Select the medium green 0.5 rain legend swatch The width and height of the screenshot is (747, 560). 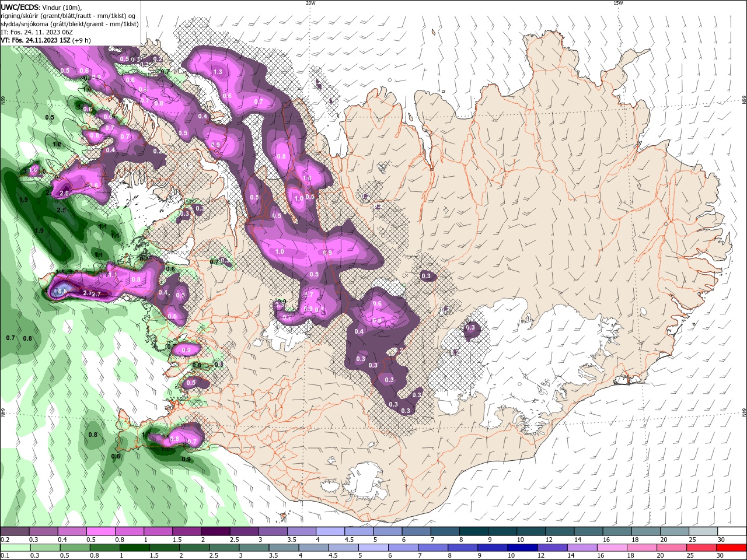[75, 548]
